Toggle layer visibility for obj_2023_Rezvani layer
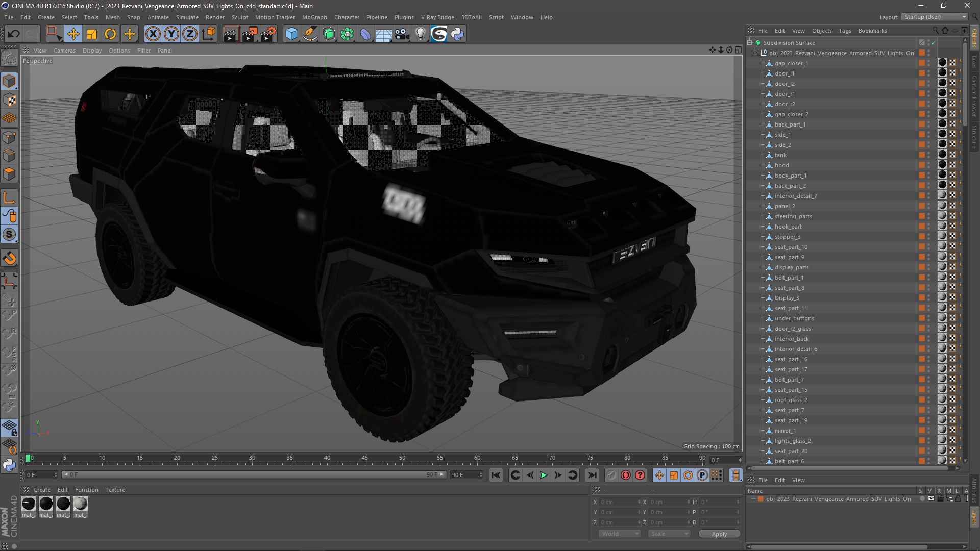The image size is (980, 551). pos(931,499)
